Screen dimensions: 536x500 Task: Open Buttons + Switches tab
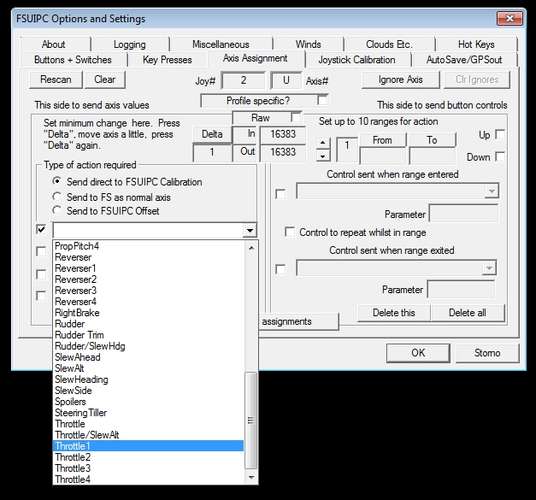pos(73,60)
